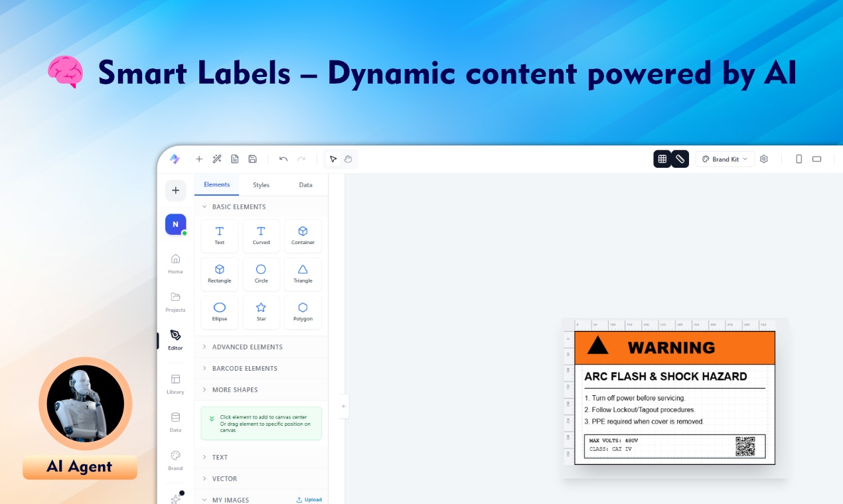
Task: Toggle the ruler display
Action: [x=680, y=159]
